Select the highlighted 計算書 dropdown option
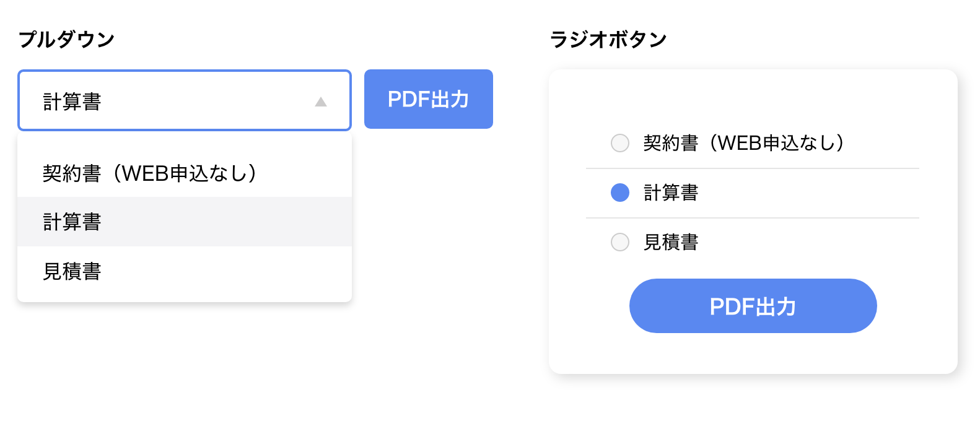 tap(72, 221)
